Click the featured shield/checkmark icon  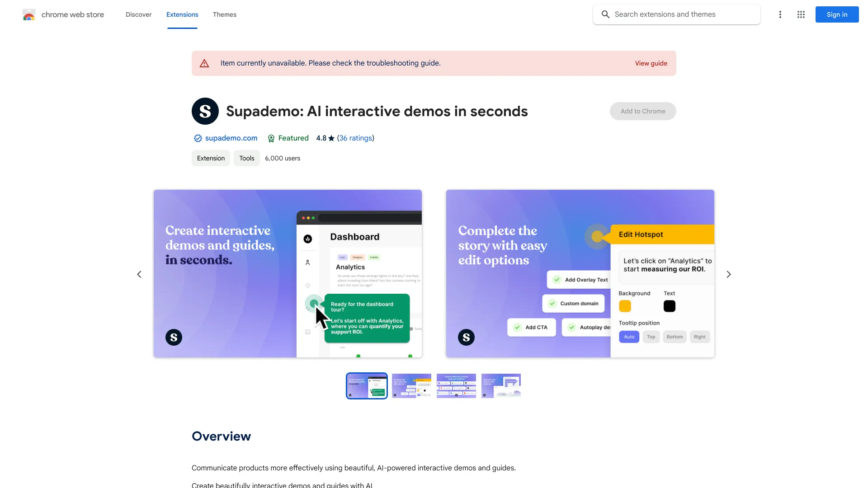point(271,138)
